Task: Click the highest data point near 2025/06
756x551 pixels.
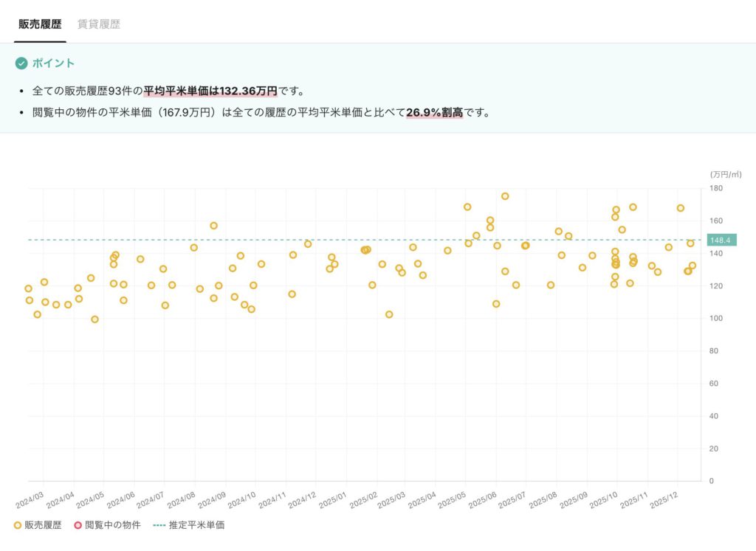Action: pyautogui.click(x=505, y=196)
